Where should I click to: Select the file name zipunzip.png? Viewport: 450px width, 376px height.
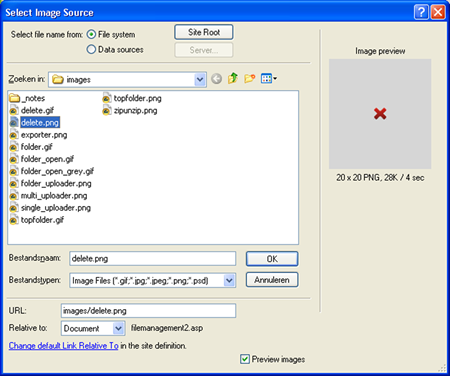coord(135,110)
